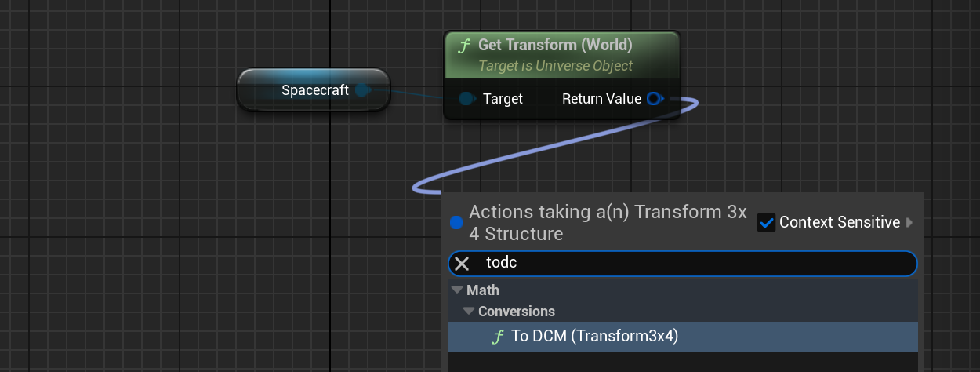Click into search field containing todc
The height and width of the screenshot is (372, 980).
pos(690,264)
